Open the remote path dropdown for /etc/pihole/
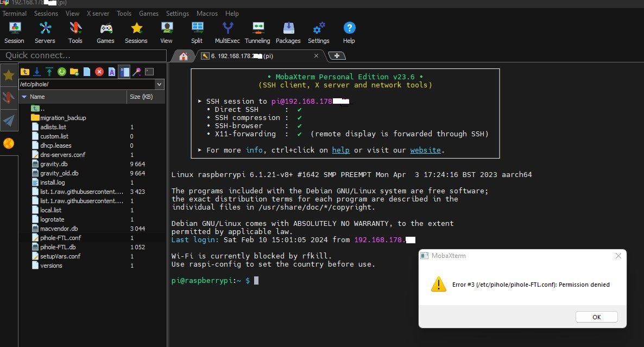The height and width of the screenshot is (347, 644). pos(159,85)
